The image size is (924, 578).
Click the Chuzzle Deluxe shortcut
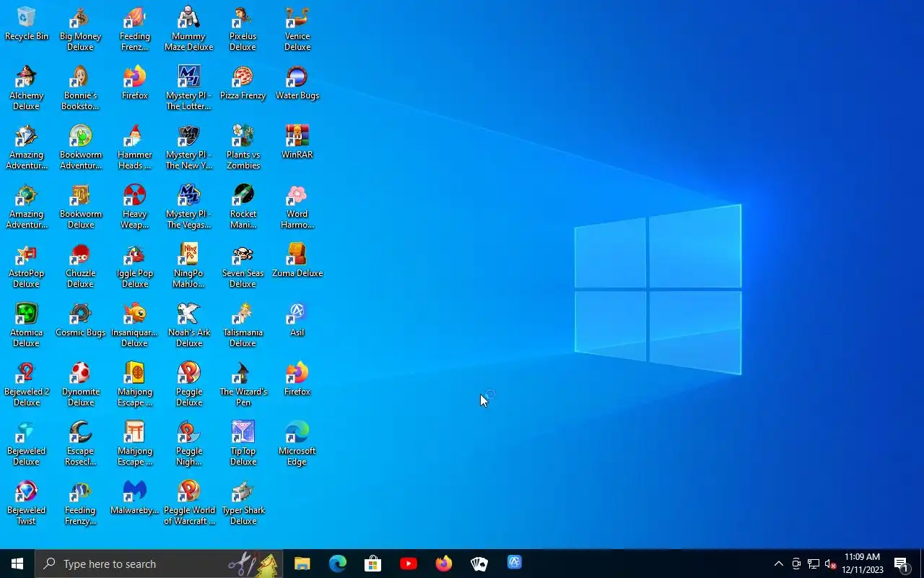81,266
